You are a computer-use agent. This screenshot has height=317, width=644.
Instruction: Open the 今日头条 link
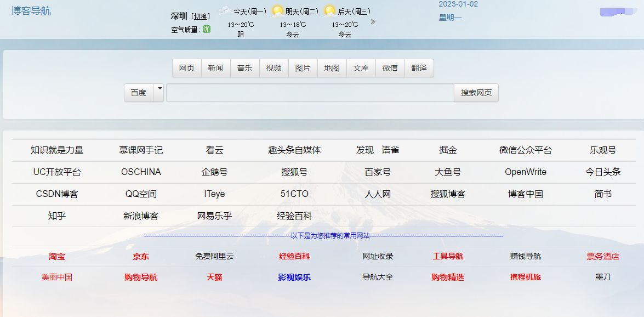click(603, 172)
